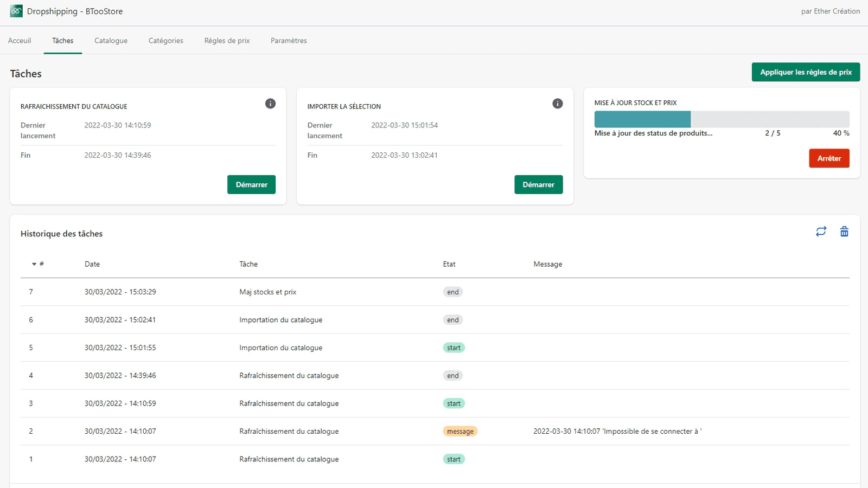Open the info tooltip on Importer la sélection
Viewport: 868px width, 488px height.
pyautogui.click(x=557, y=104)
